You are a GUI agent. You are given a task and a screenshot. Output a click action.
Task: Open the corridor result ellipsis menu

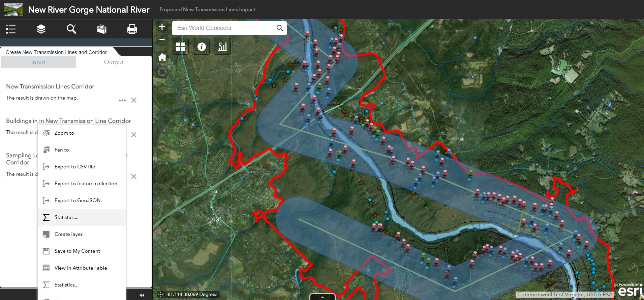click(122, 101)
